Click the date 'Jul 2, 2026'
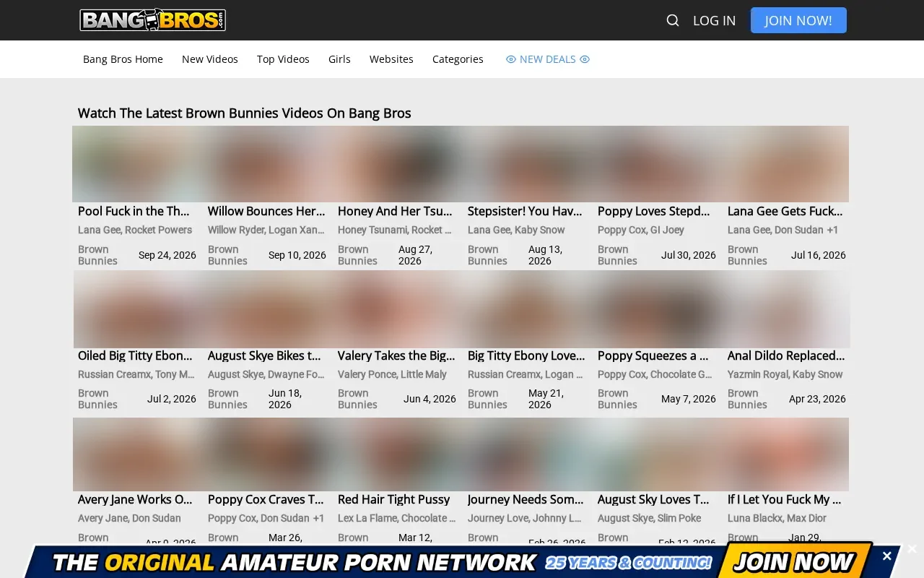 [172, 399]
